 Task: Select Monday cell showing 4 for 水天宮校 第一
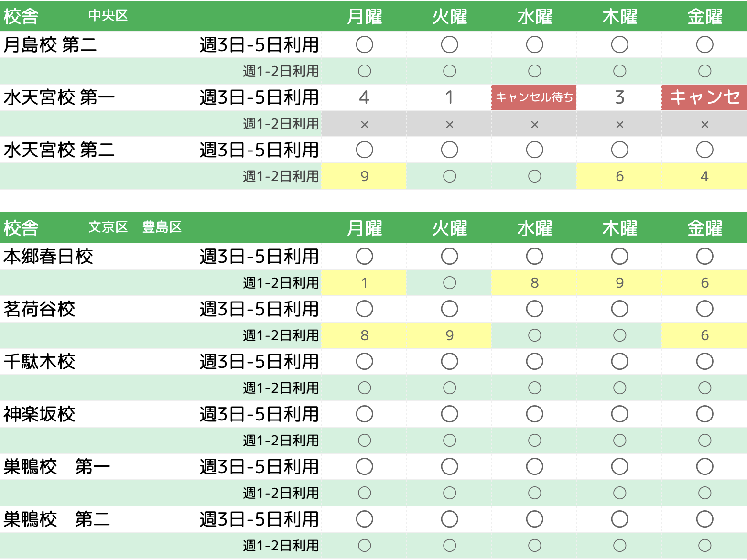364,97
